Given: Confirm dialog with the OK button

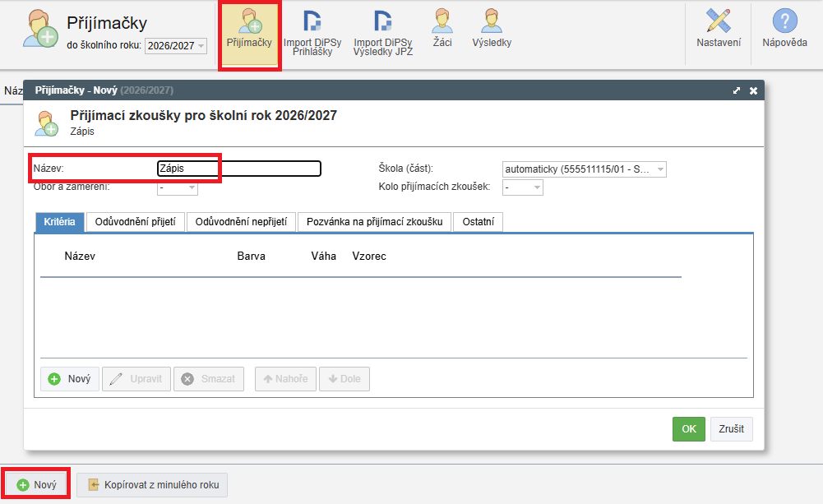Looking at the screenshot, I should (688, 429).
